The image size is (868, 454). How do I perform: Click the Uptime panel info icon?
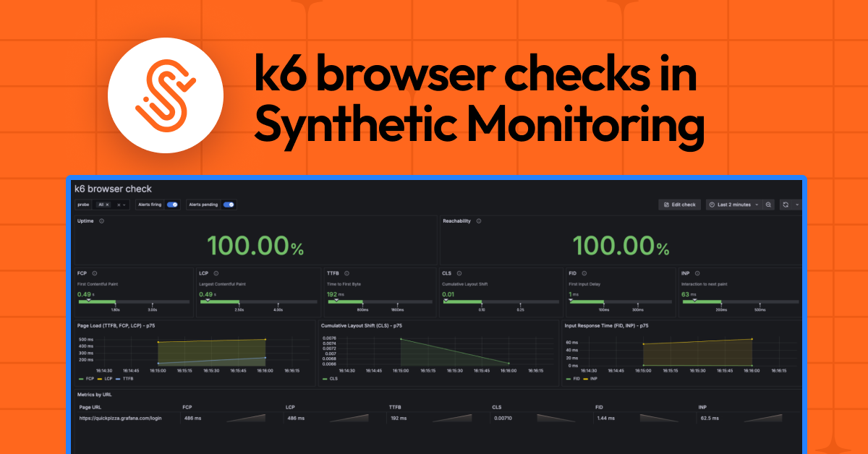point(100,220)
